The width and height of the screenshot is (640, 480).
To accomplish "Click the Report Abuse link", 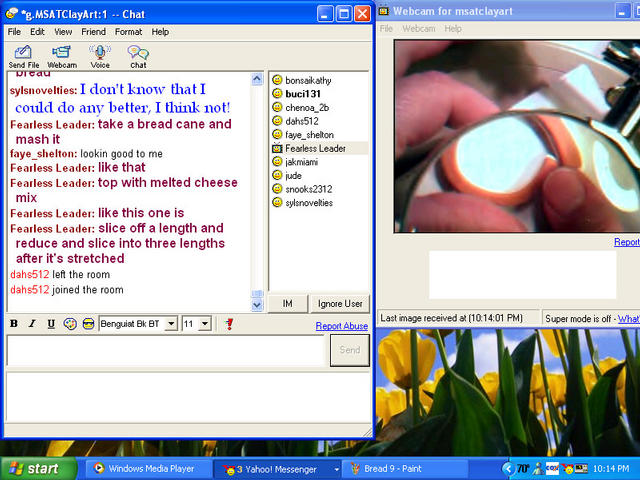I will (x=342, y=326).
